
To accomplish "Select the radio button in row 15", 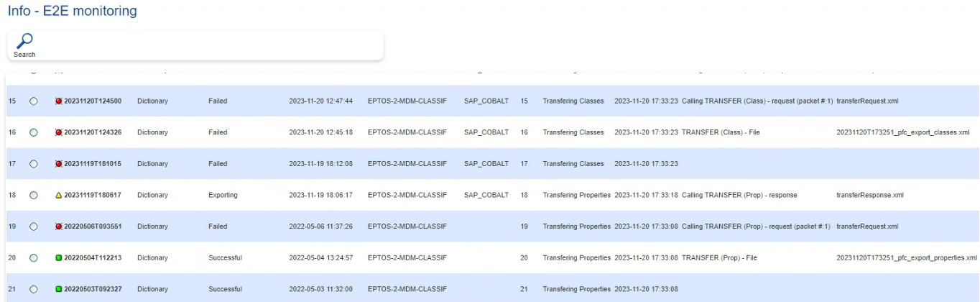I will point(33,101).
